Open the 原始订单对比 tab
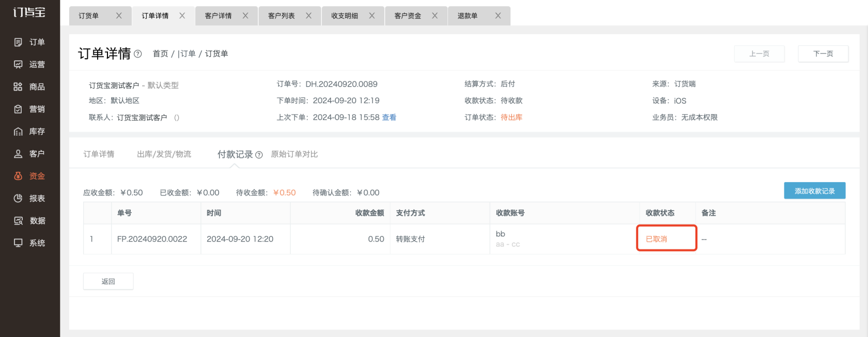 click(x=295, y=154)
